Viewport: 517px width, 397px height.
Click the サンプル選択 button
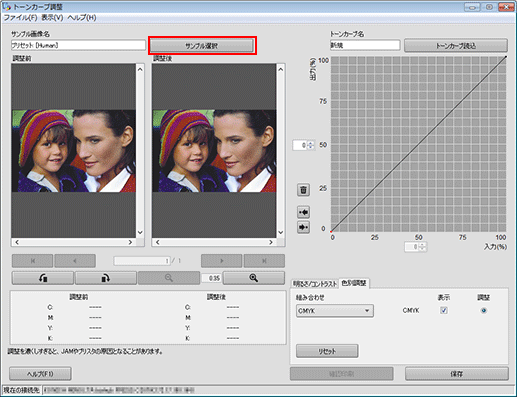click(x=202, y=46)
